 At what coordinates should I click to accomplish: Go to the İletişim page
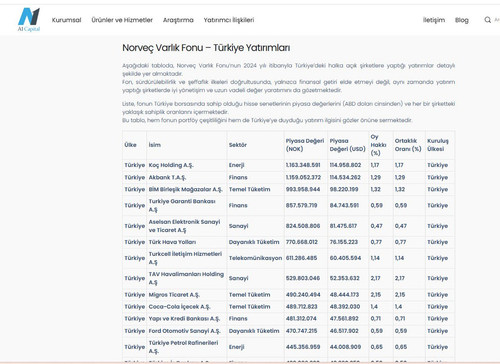tap(434, 20)
